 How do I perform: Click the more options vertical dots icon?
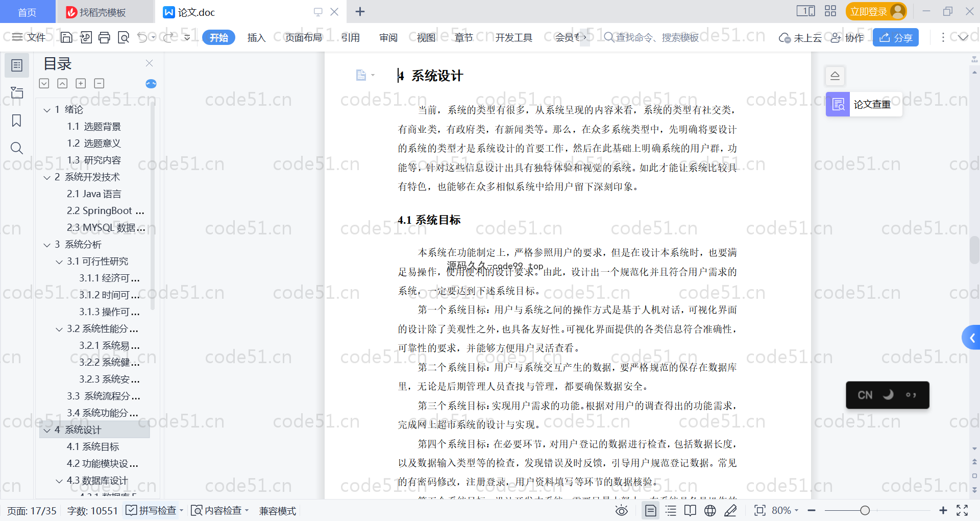(943, 37)
